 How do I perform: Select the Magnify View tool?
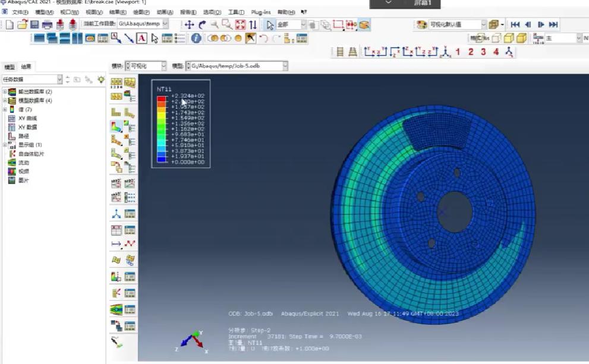coord(215,25)
